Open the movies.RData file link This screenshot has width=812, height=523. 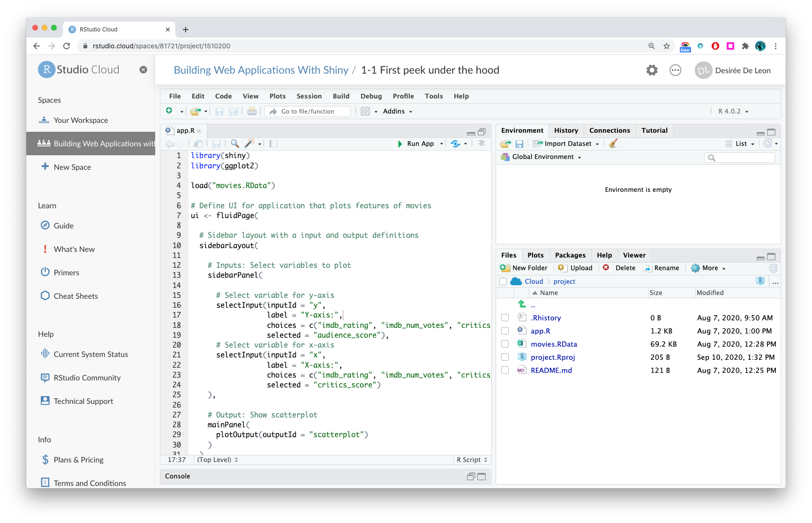(x=554, y=344)
